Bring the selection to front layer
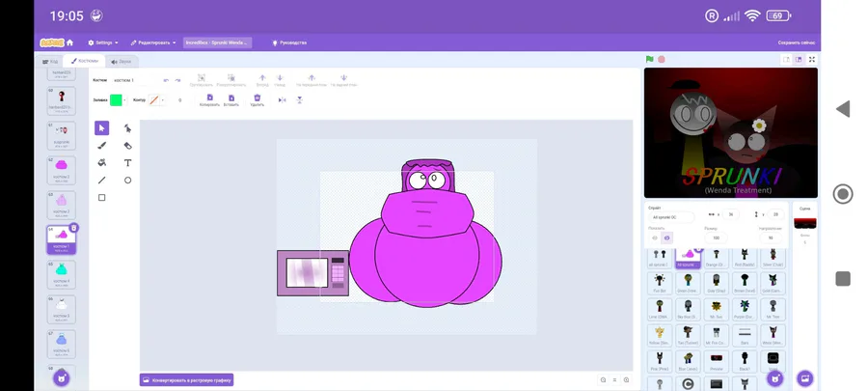868x391 pixels. click(312, 78)
